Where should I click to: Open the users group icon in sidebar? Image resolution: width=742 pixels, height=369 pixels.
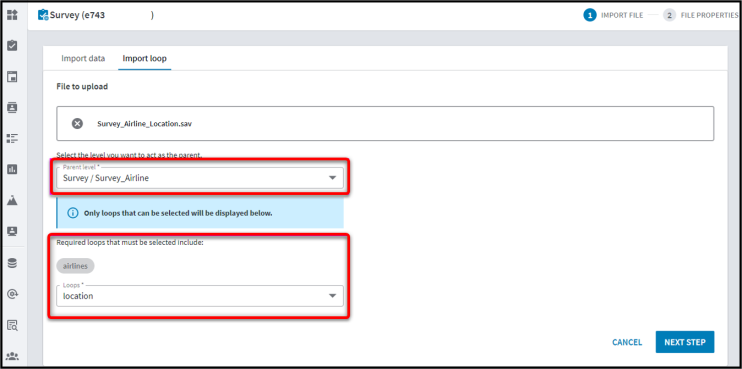12,356
